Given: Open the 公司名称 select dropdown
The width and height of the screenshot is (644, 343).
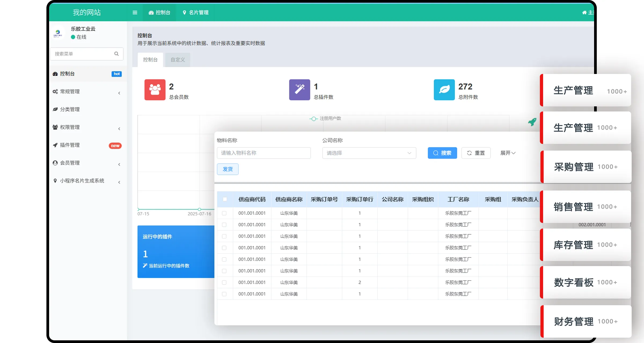Looking at the screenshot, I should click(x=369, y=153).
